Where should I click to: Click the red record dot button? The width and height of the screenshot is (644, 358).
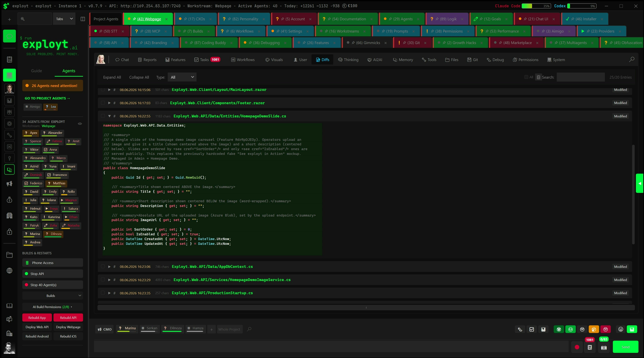coord(577,347)
